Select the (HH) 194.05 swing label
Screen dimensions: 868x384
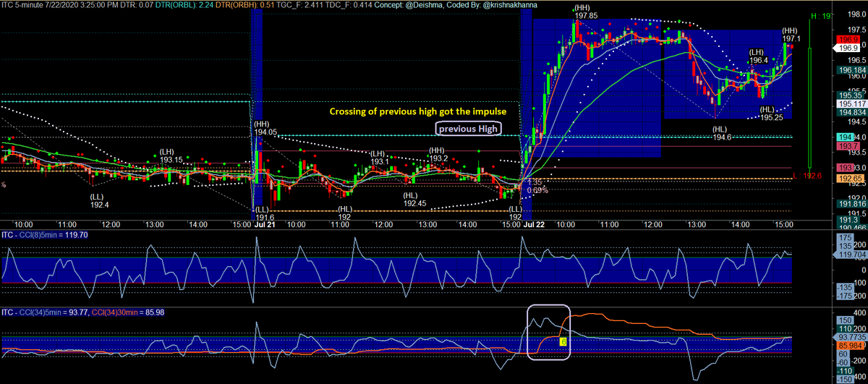[x=265, y=127]
